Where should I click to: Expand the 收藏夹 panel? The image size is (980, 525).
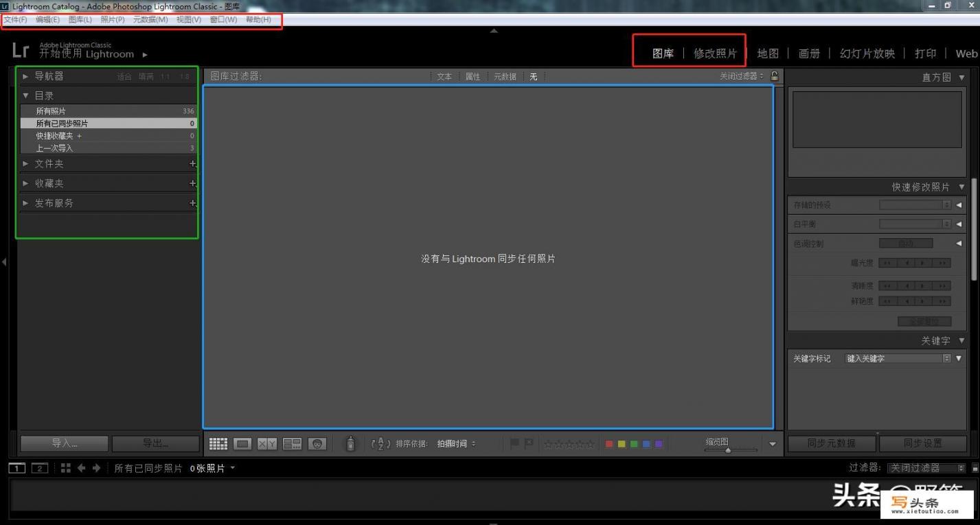[x=25, y=184]
